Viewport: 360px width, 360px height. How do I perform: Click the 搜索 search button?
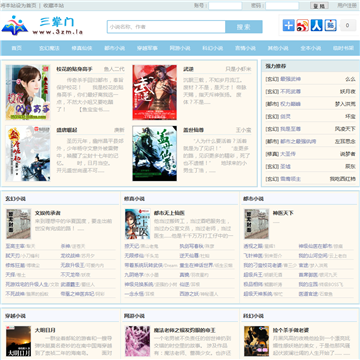tap(244, 27)
